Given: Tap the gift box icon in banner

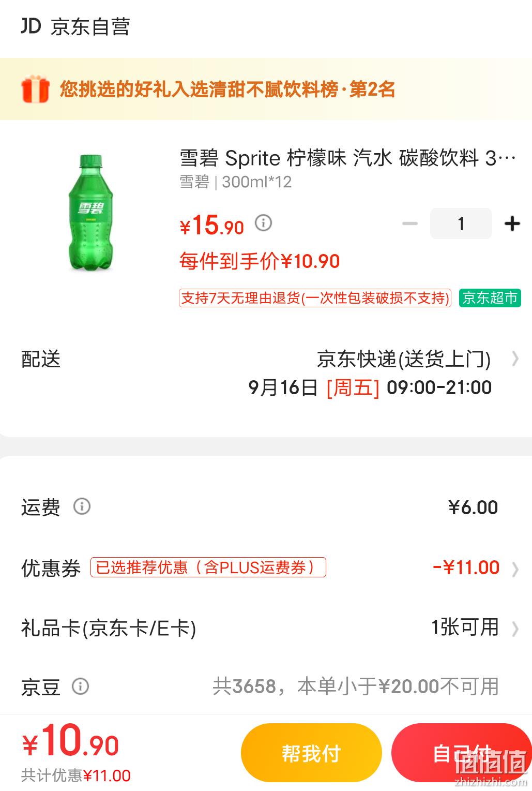Looking at the screenshot, I should point(35,89).
